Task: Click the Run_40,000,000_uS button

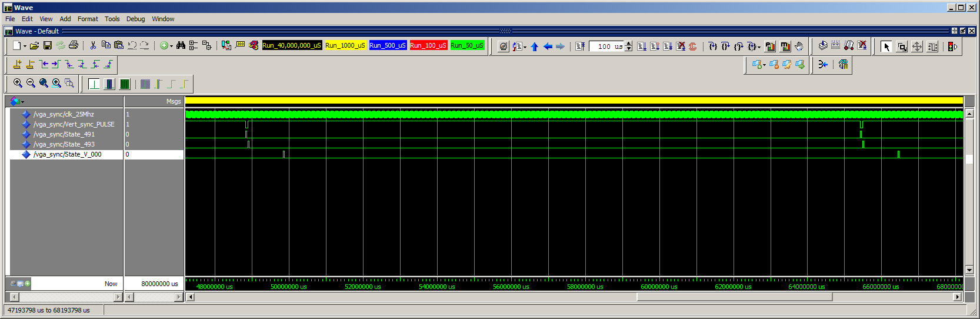Action: coord(292,45)
